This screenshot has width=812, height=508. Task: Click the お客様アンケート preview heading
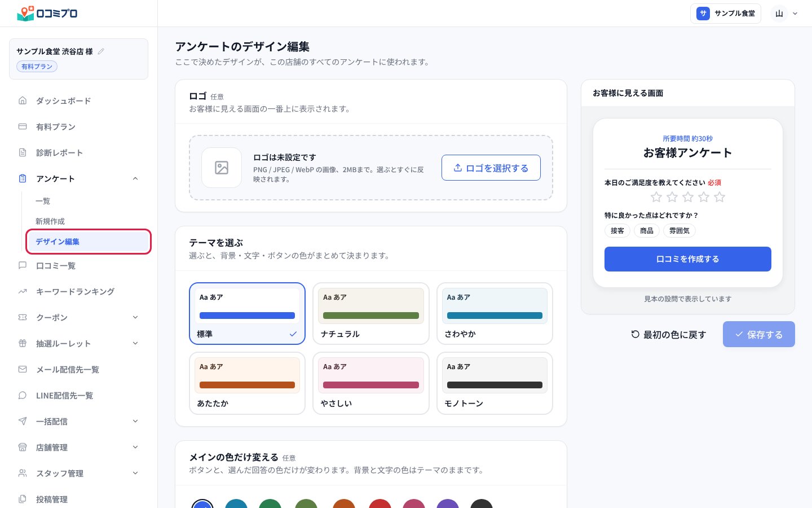(x=688, y=152)
